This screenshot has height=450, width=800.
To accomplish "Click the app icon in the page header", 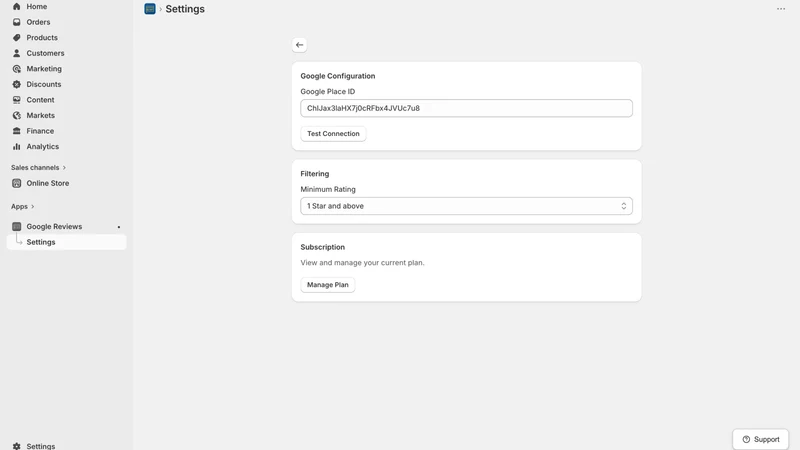I will click(x=149, y=9).
